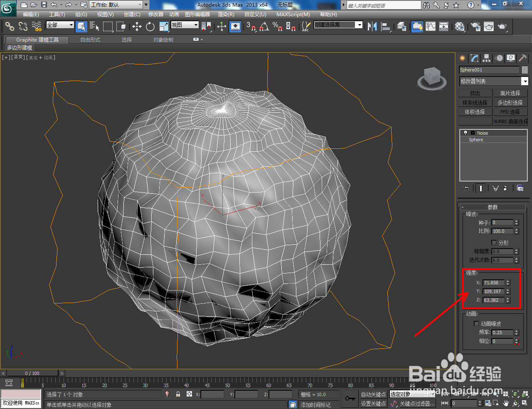The image size is (532, 409).
Task: Toggle Show End Result button
Action: [x=481, y=188]
